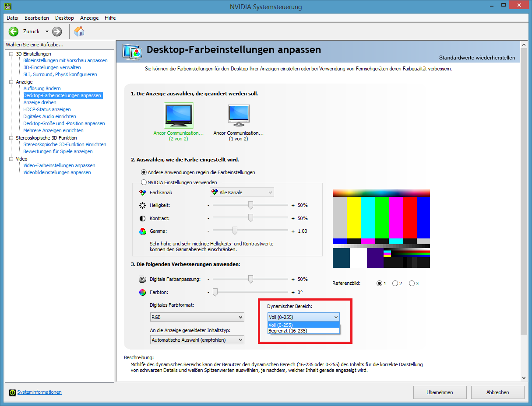Open Mehrere Anzeigen einrichten

pyautogui.click(x=53, y=130)
